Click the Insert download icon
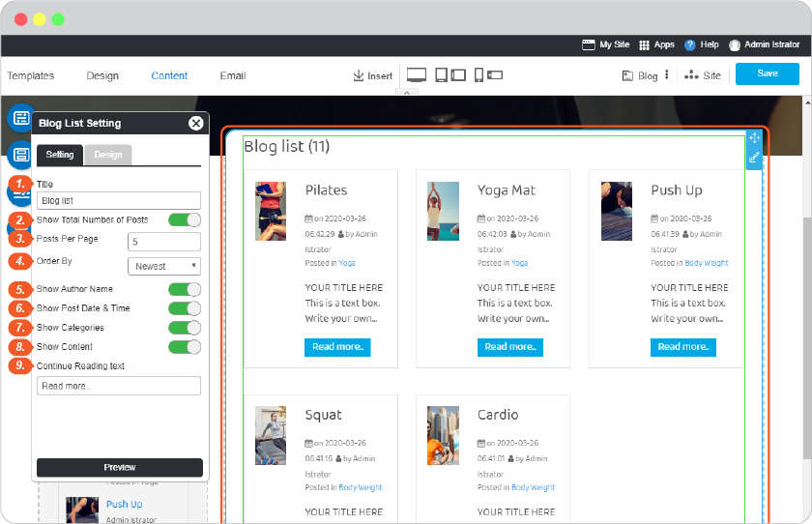The width and height of the screenshot is (812, 524). click(358, 75)
